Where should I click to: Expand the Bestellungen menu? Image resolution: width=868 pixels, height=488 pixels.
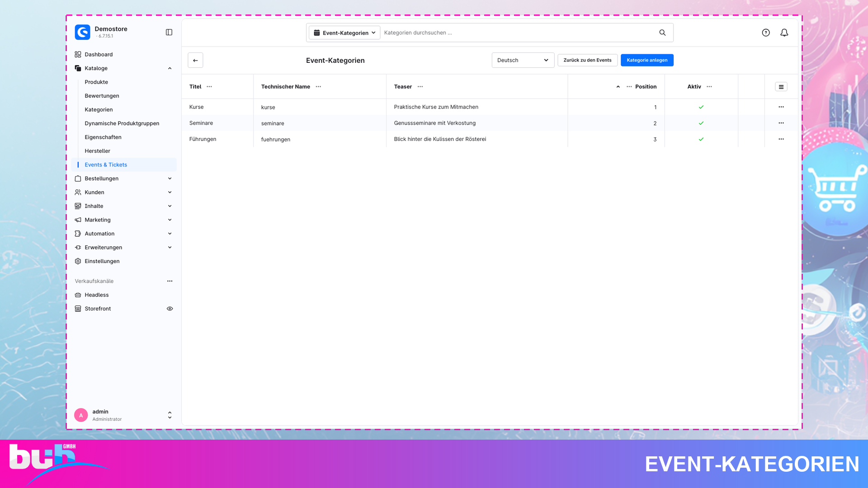point(124,178)
